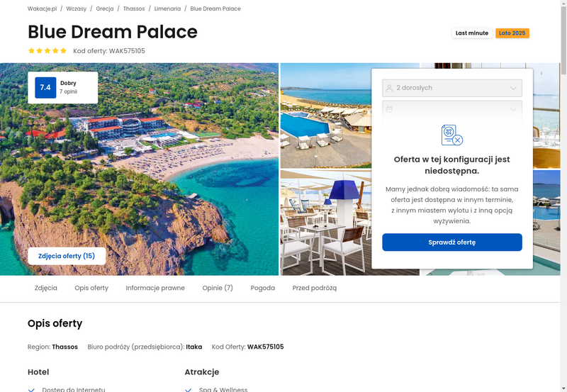The width and height of the screenshot is (567, 392).
Task: Click checkmark icon next to Dostęp do Internetu
Action: (x=31, y=390)
